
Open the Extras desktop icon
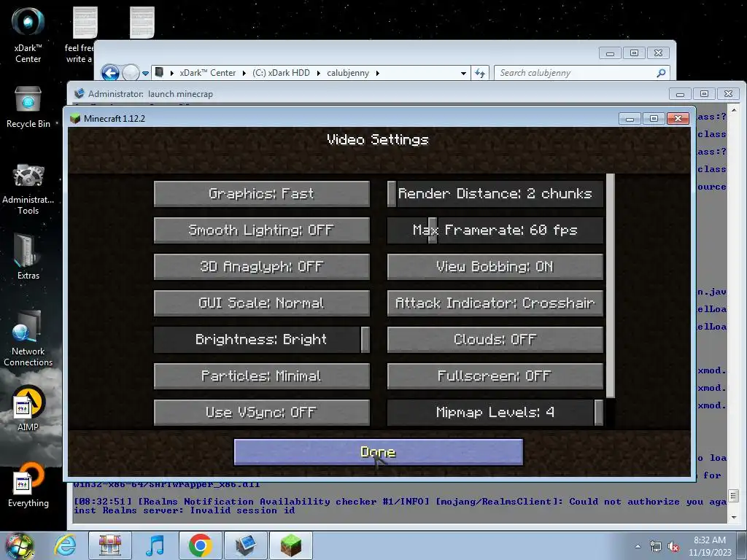pyautogui.click(x=28, y=256)
